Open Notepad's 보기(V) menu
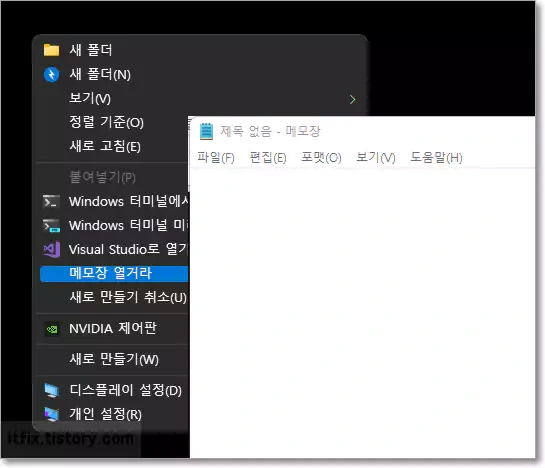 click(376, 158)
